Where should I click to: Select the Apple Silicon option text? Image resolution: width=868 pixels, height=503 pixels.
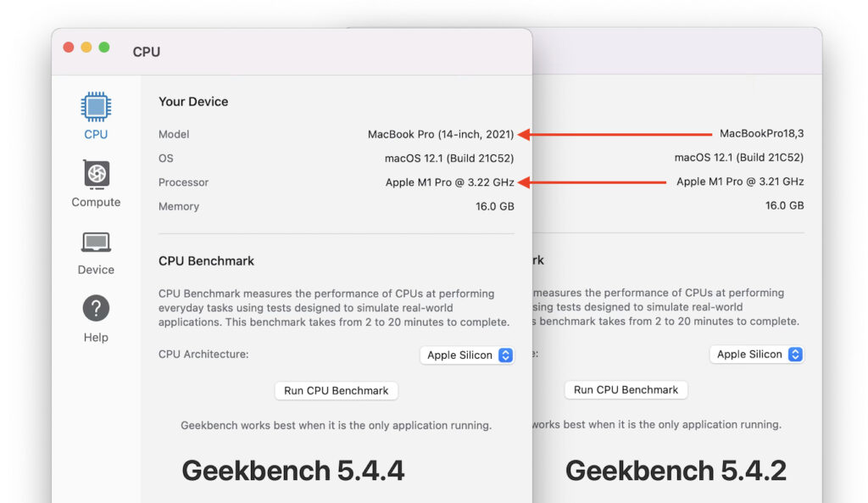click(461, 355)
